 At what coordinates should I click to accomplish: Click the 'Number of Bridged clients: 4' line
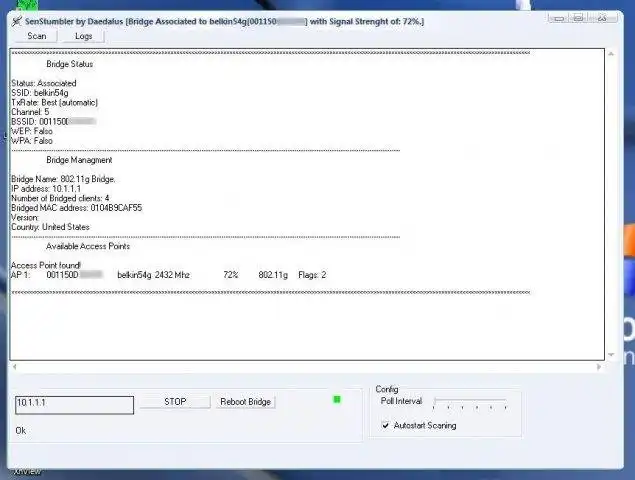point(60,198)
